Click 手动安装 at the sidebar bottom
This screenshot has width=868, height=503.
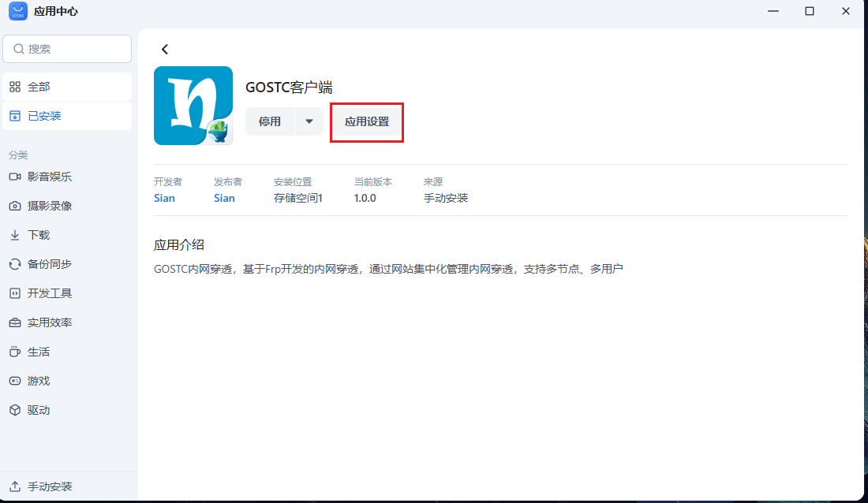(50, 486)
